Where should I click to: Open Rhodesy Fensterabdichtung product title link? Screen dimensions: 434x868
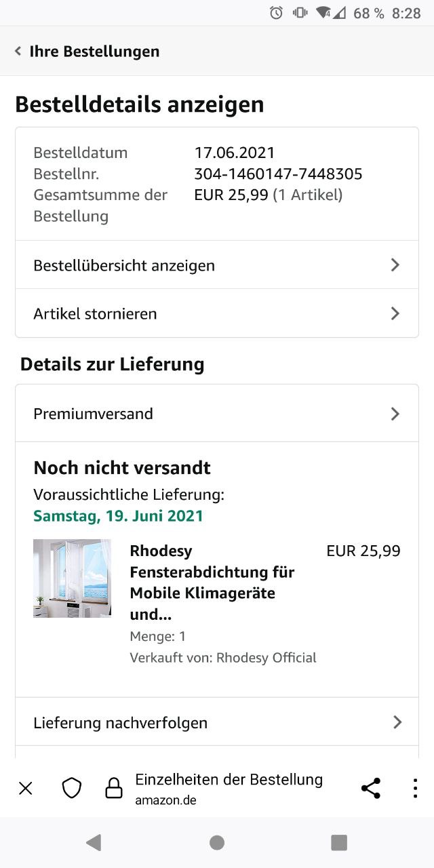point(212,583)
